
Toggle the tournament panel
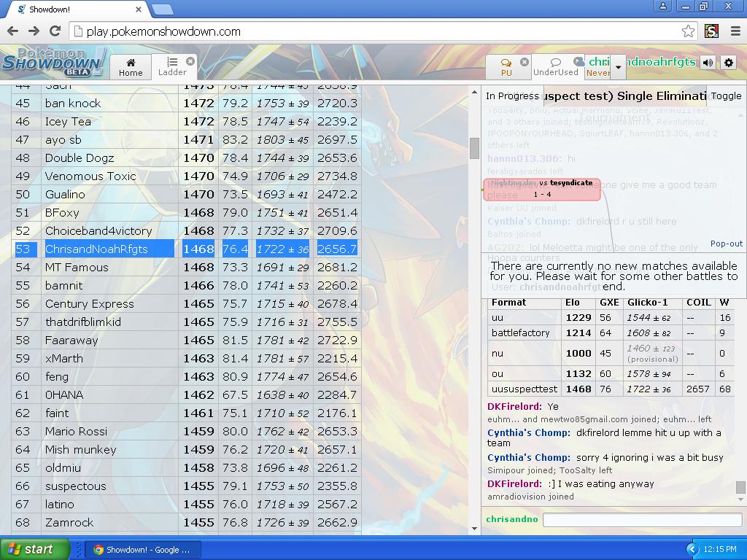pyautogui.click(x=726, y=96)
